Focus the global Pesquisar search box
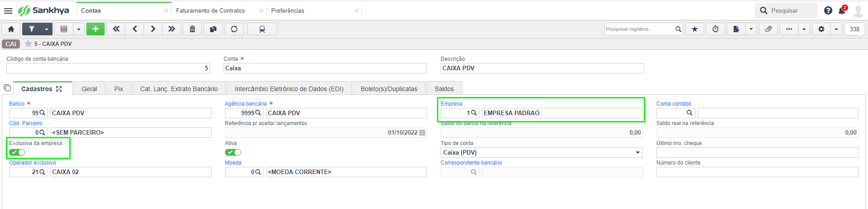 click(786, 10)
